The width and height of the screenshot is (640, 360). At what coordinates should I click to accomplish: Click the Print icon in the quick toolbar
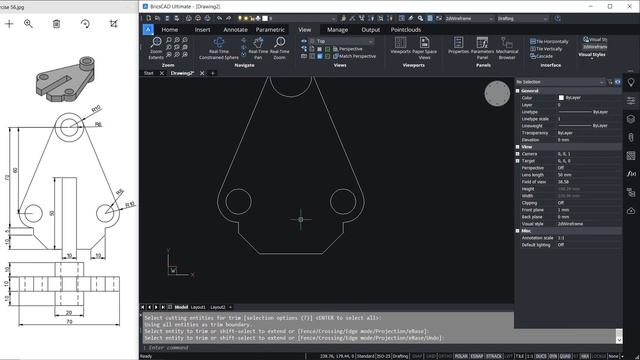tap(188, 18)
